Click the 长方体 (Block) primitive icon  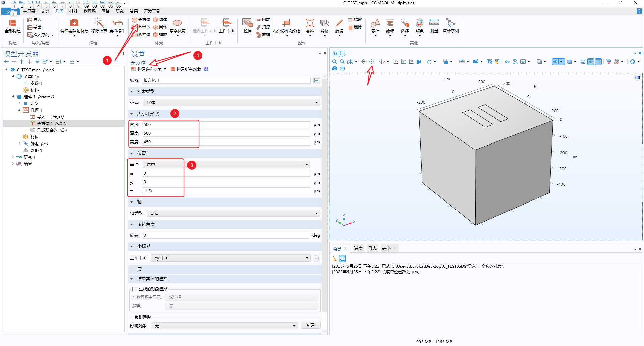(x=135, y=20)
